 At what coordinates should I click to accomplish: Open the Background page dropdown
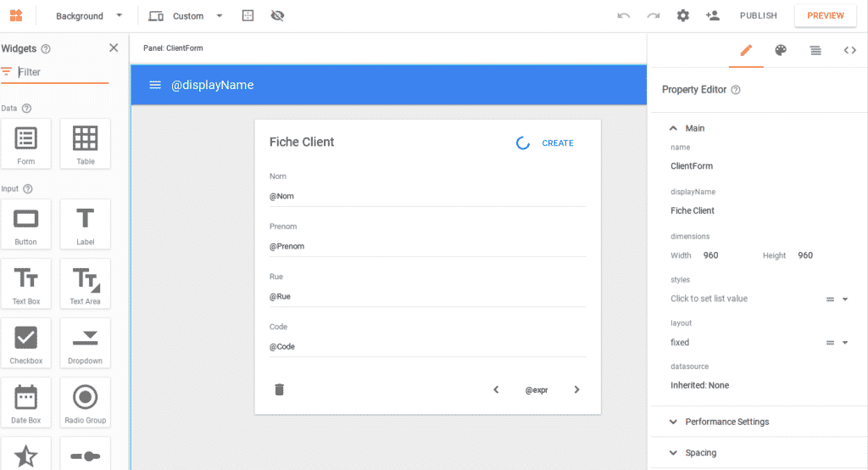88,16
